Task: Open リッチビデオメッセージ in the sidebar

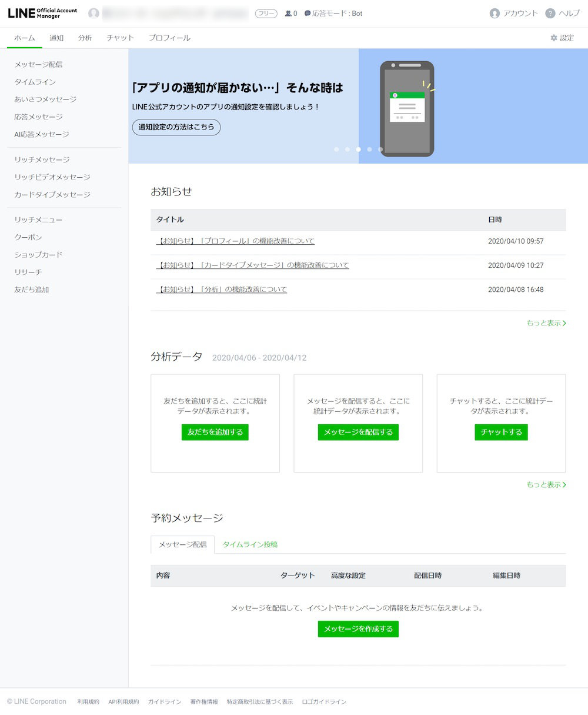Action: 52,177
